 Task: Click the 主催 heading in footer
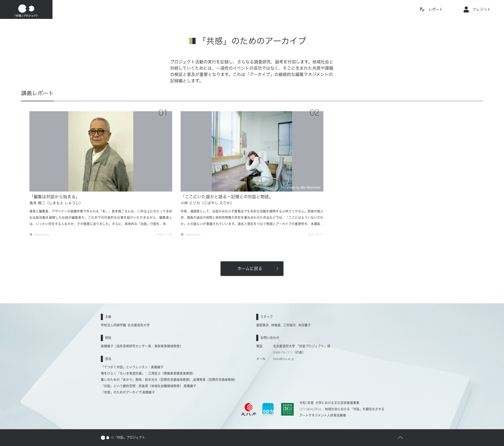pos(108,317)
